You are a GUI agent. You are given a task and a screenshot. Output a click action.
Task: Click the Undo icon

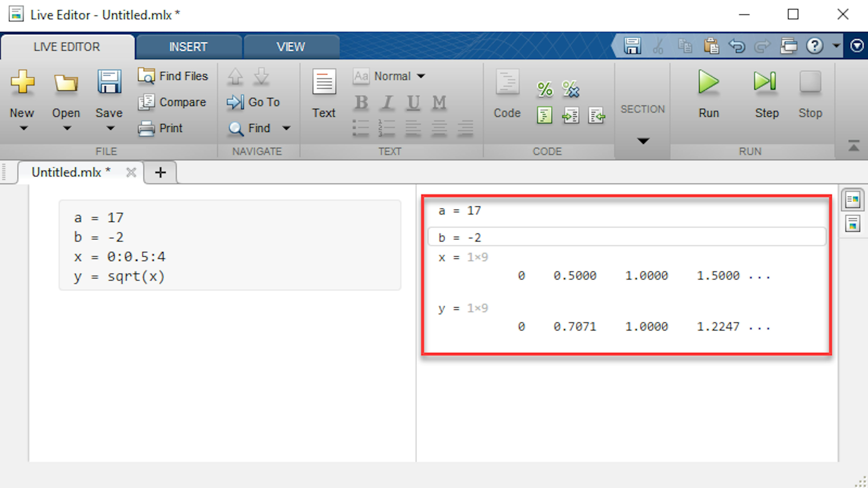pyautogui.click(x=737, y=46)
